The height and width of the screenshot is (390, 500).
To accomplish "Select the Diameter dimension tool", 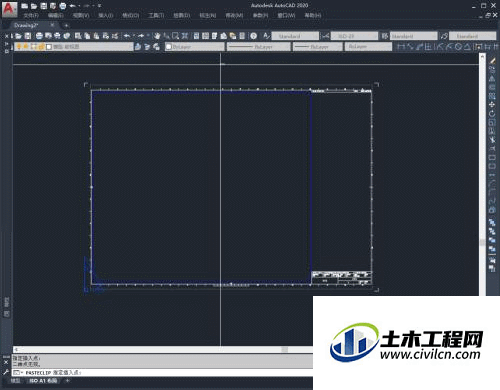I will (458, 47).
